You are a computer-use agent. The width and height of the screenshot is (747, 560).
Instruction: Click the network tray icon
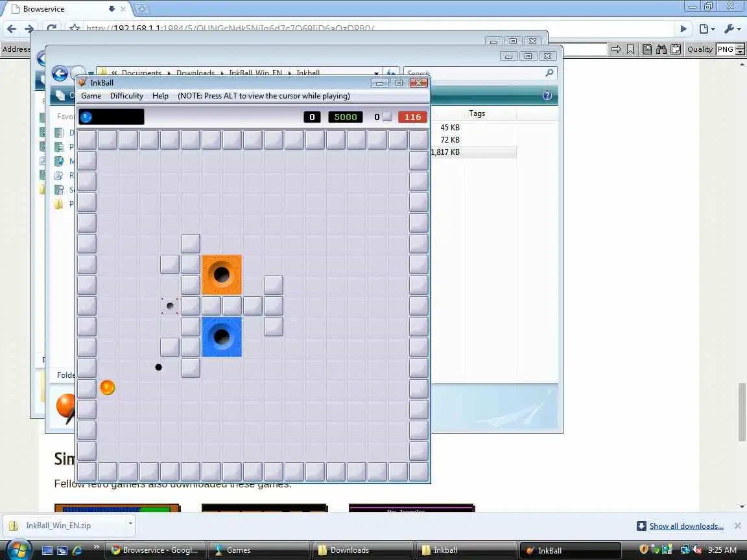pos(685,550)
